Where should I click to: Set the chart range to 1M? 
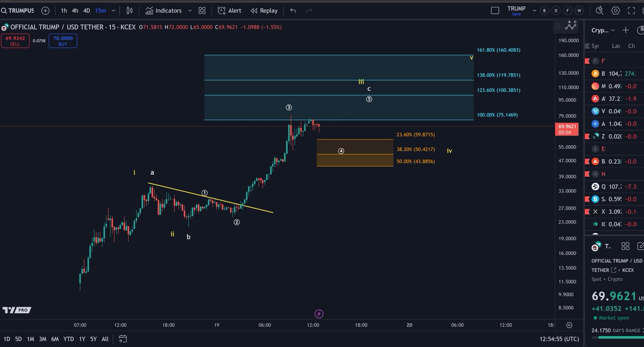pos(31,339)
